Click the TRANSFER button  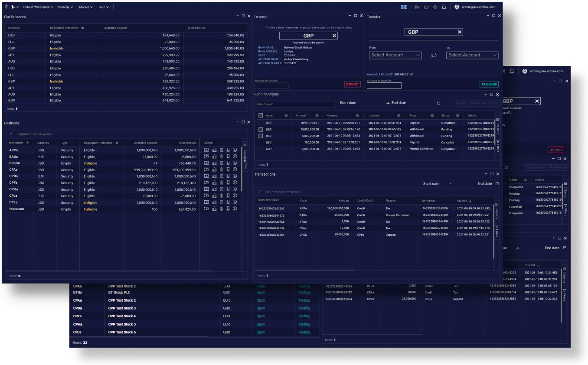pos(489,85)
